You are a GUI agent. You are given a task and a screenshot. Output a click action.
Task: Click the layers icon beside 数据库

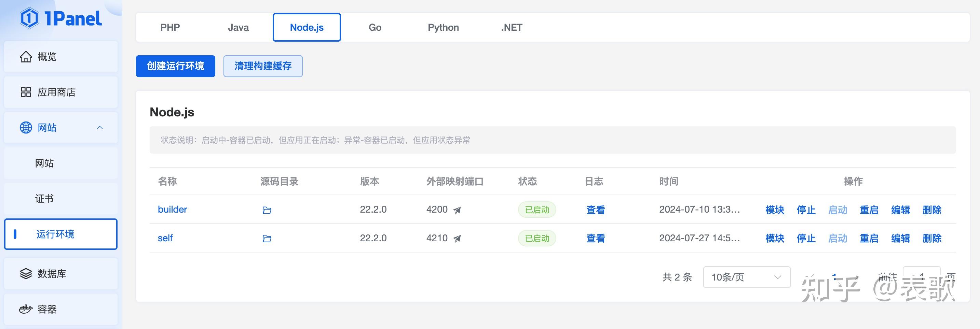pos(26,273)
